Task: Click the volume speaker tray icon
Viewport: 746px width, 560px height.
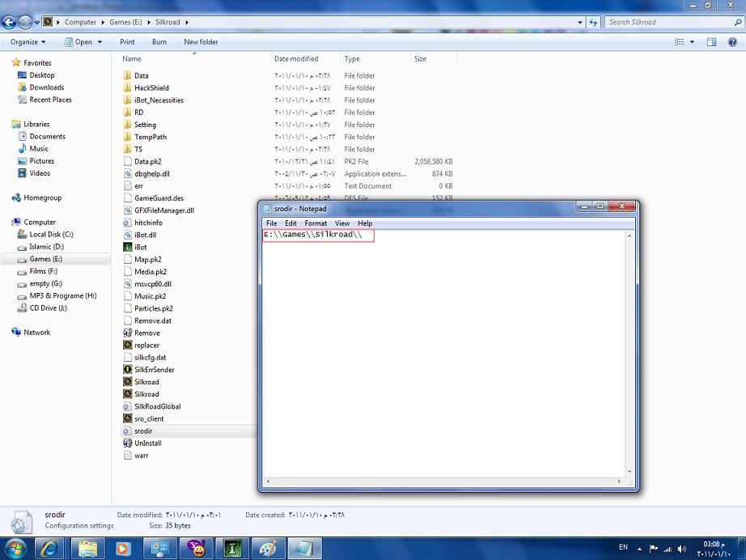Action: (x=682, y=549)
